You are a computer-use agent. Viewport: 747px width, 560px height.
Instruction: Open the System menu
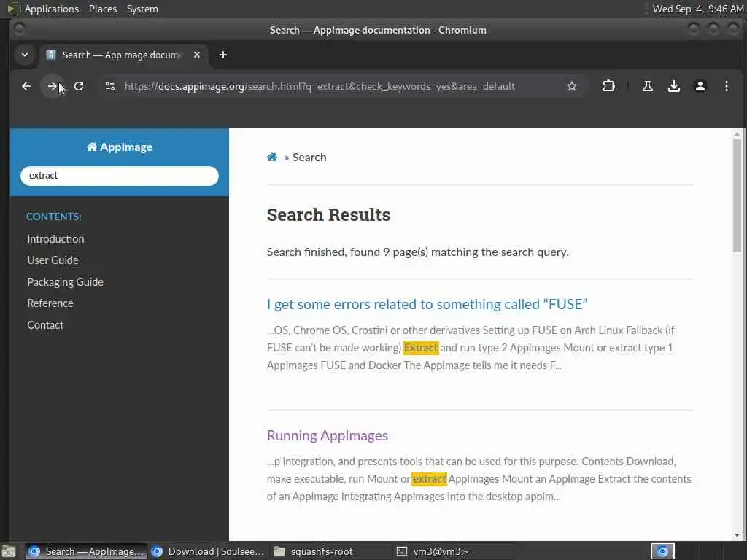click(142, 9)
